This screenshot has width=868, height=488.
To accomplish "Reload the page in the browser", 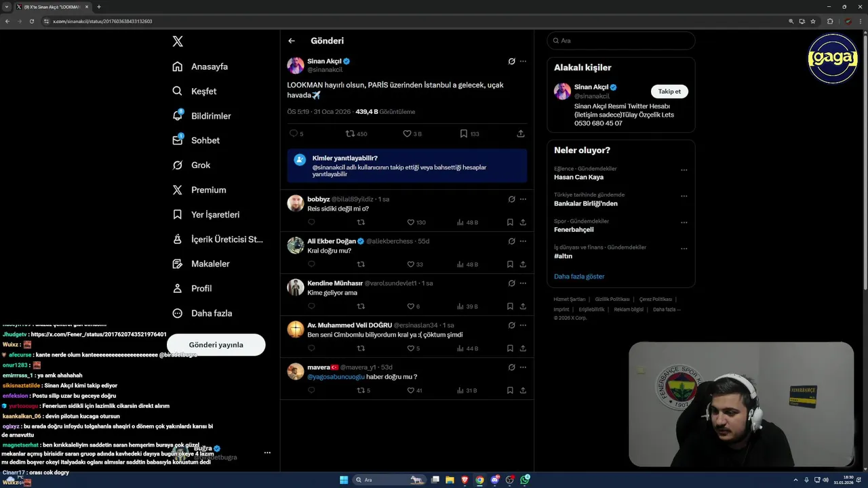I will pos(31,21).
